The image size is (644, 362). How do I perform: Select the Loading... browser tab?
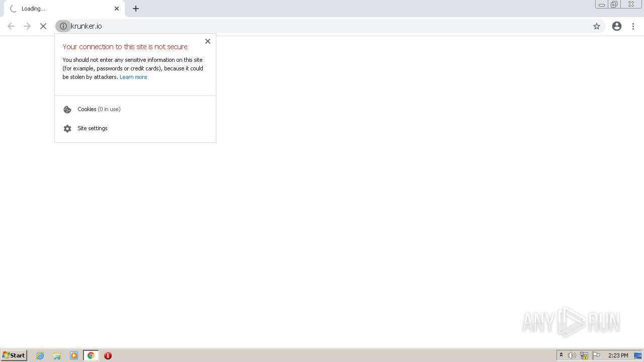63,9
